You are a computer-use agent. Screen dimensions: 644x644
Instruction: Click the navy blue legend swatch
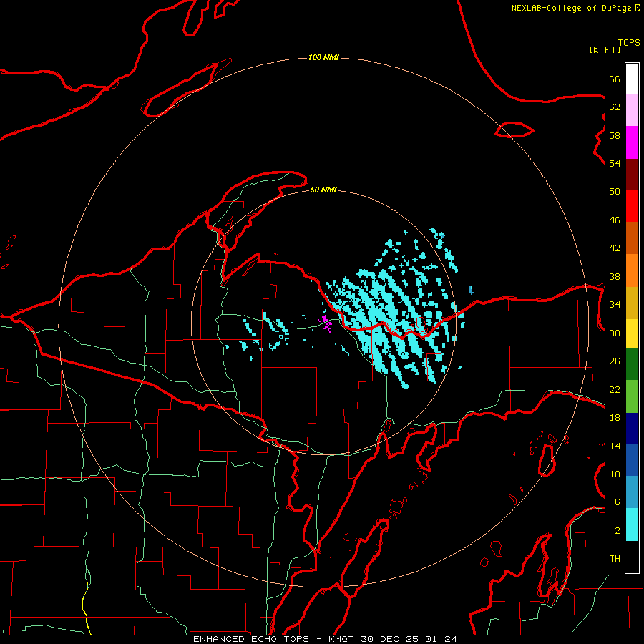click(x=632, y=429)
